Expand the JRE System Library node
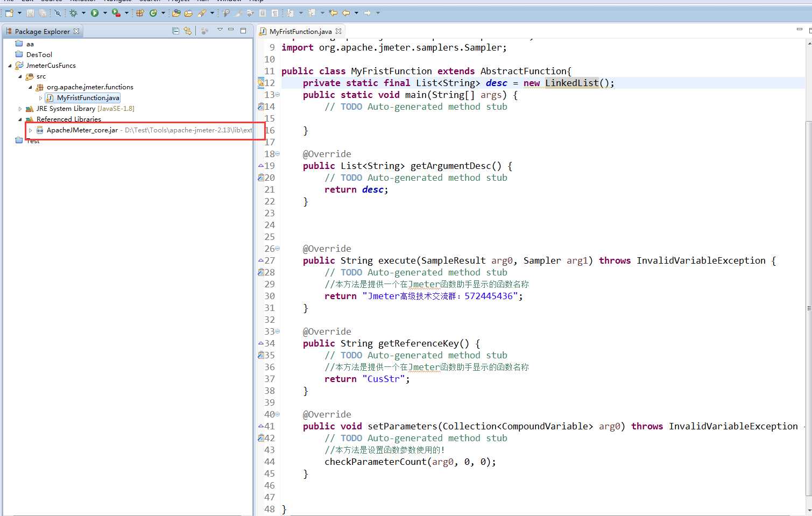Viewport: 812px width, 516px height. 20,109
